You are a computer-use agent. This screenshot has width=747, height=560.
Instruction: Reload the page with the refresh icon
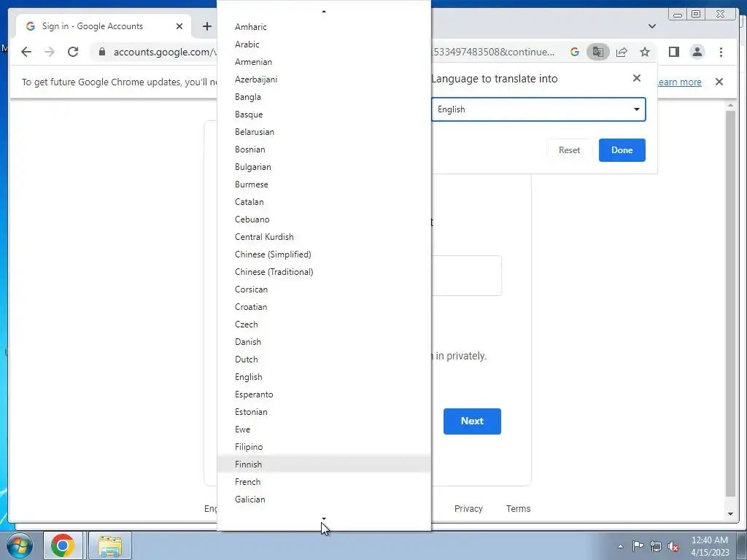click(73, 52)
